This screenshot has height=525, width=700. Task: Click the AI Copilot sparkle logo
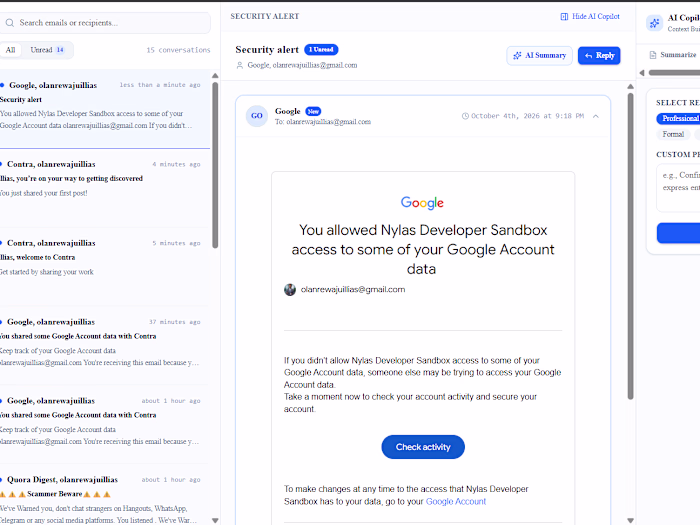pos(654,23)
